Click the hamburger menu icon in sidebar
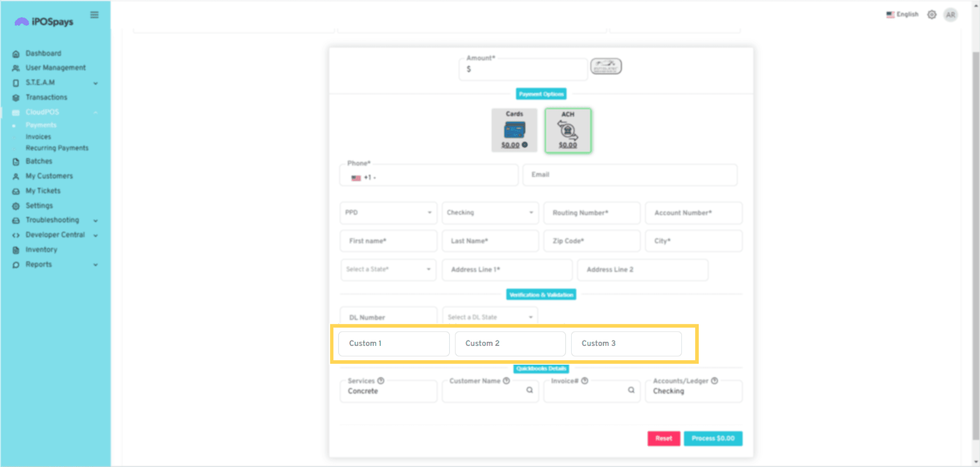This screenshot has width=980, height=467. pos(94,15)
